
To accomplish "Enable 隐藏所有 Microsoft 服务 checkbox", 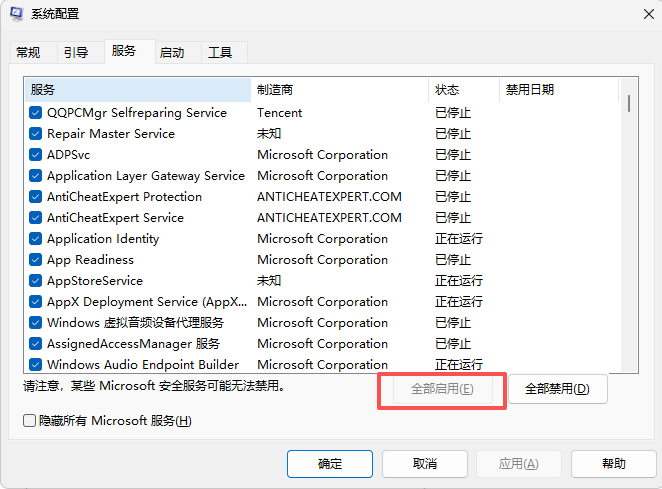I will click(x=30, y=421).
